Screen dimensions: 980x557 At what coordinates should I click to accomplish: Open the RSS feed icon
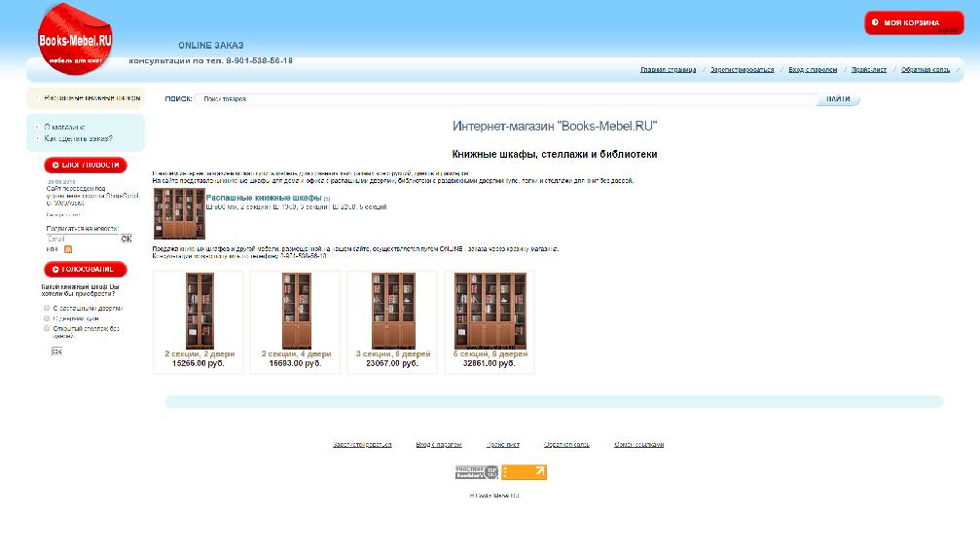point(68,249)
